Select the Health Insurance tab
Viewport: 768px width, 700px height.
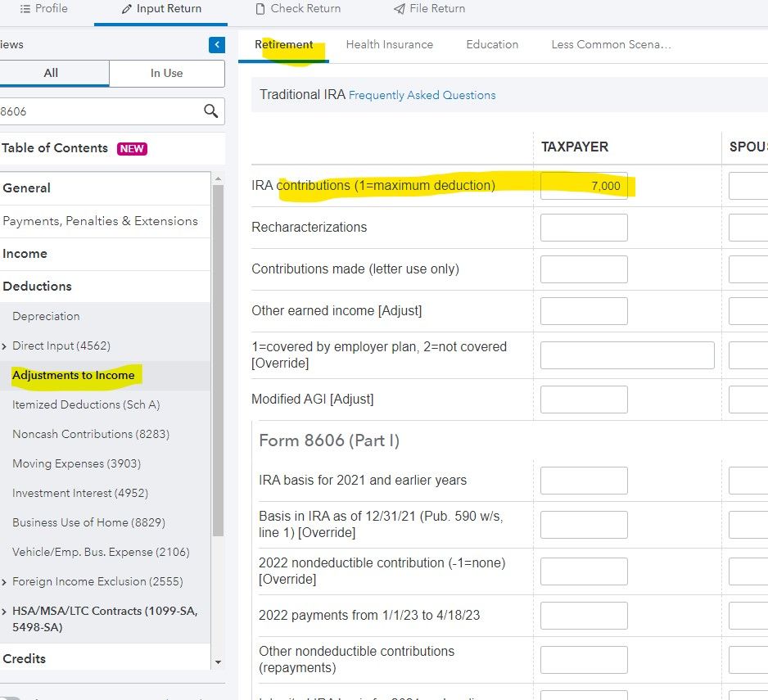[x=389, y=45]
